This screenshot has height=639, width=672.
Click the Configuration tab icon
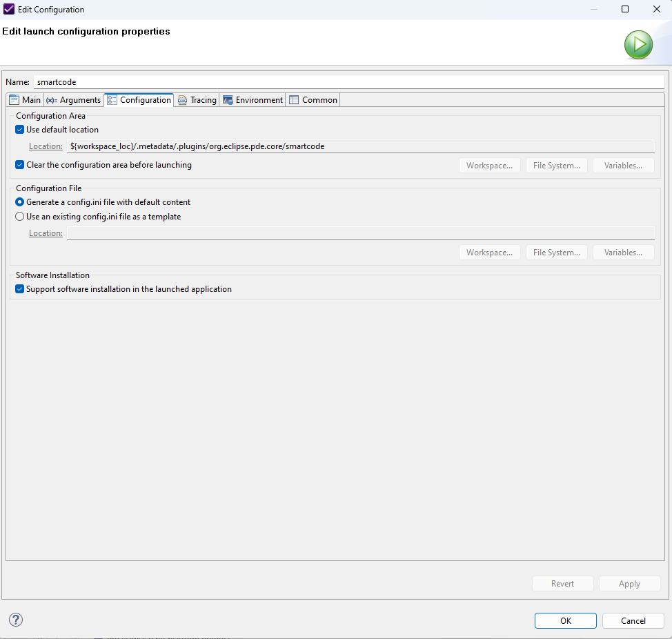tap(112, 100)
